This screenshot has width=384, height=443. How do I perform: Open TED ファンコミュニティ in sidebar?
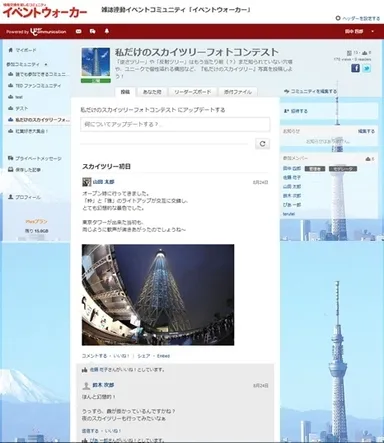pos(38,86)
